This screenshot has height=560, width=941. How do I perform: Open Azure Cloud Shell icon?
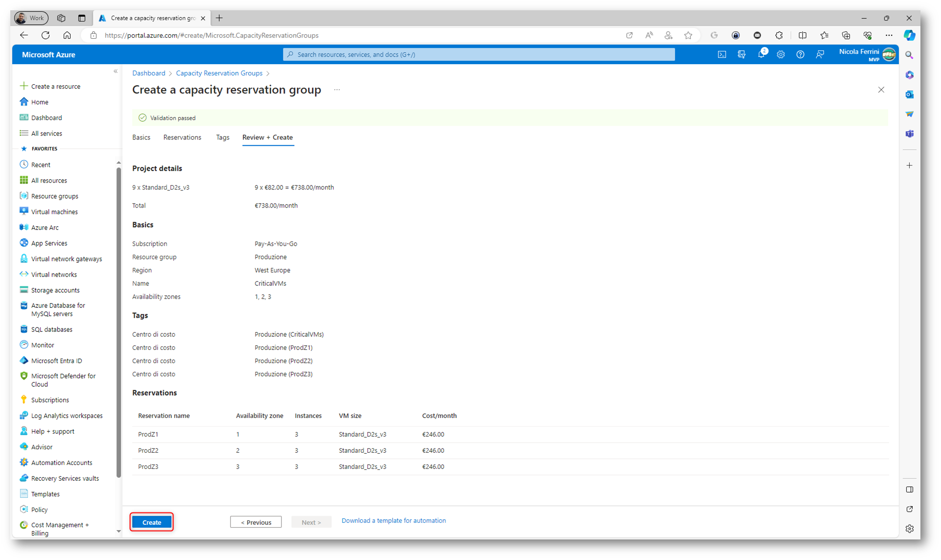click(722, 55)
